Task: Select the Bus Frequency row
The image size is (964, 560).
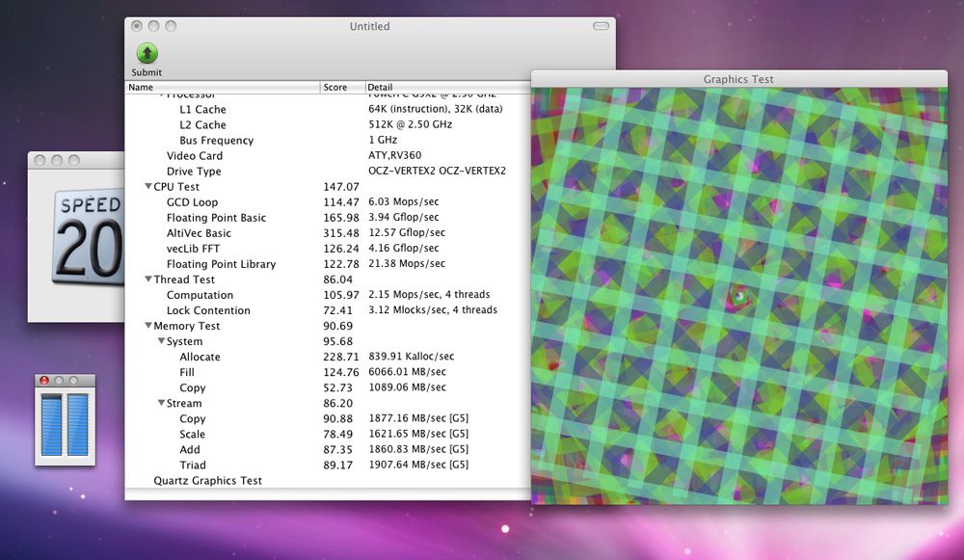Action: click(x=328, y=140)
